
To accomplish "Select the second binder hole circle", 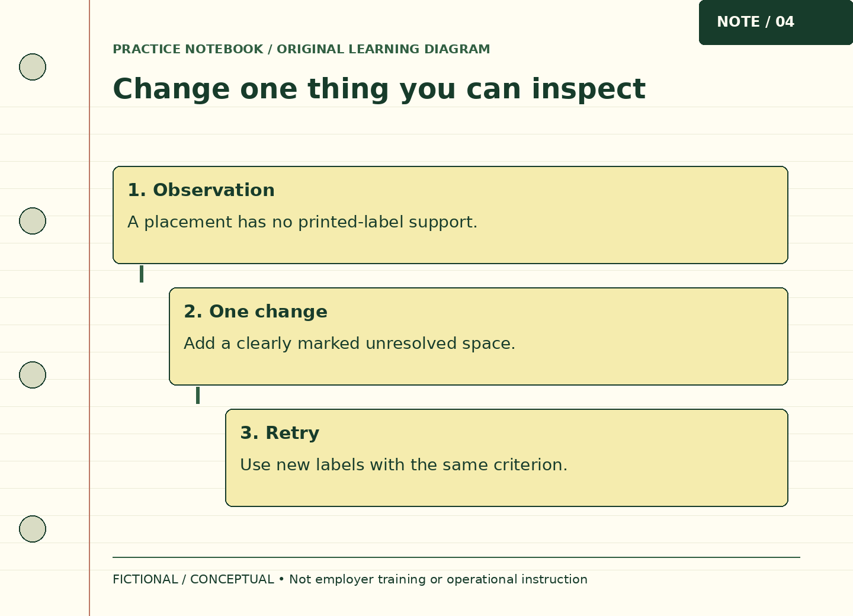I will coord(33,221).
